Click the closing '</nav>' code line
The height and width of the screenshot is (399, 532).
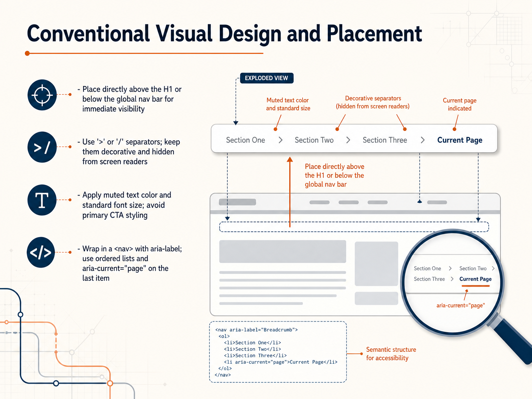[223, 375]
